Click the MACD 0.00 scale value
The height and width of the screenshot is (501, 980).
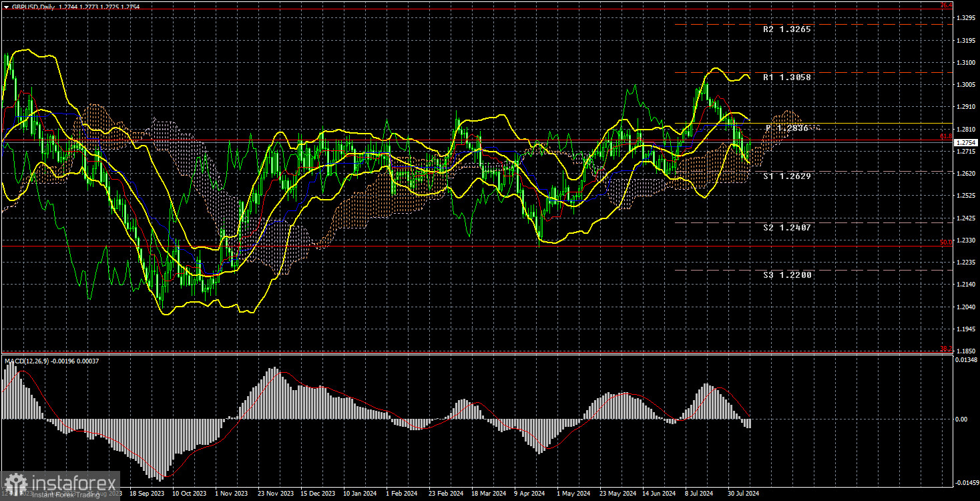(962, 420)
